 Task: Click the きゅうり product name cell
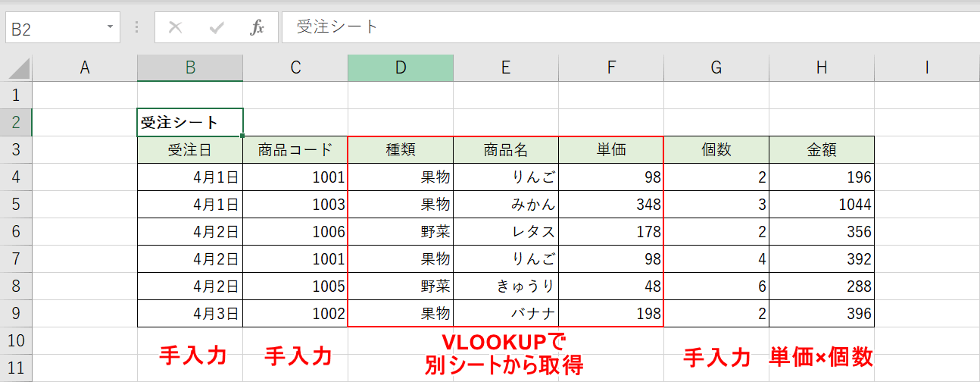click(x=506, y=286)
